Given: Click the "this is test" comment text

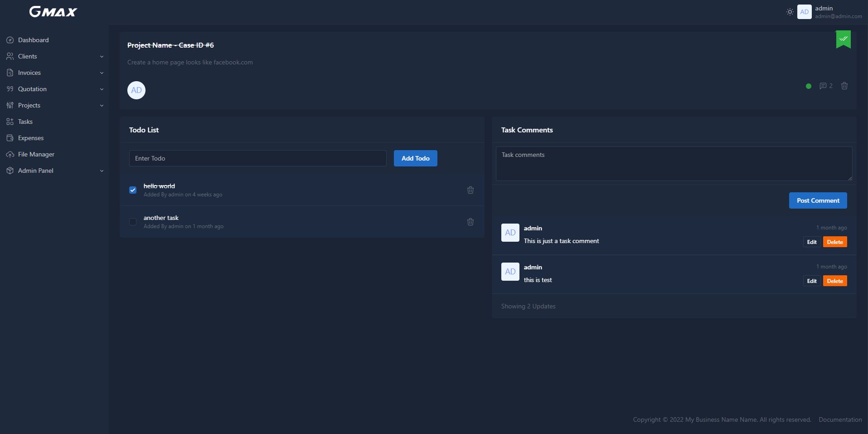Looking at the screenshot, I should pyautogui.click(x=538, y=280).
